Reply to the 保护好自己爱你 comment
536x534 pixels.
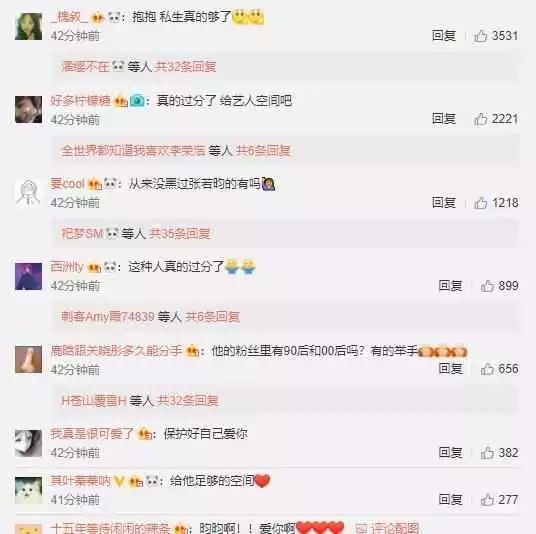pos(450,453)
